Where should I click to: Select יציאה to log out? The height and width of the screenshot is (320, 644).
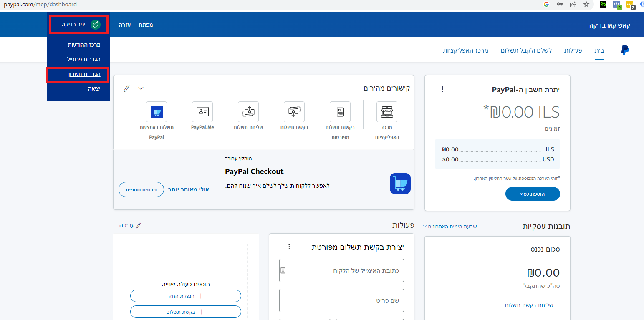point(94,89)
